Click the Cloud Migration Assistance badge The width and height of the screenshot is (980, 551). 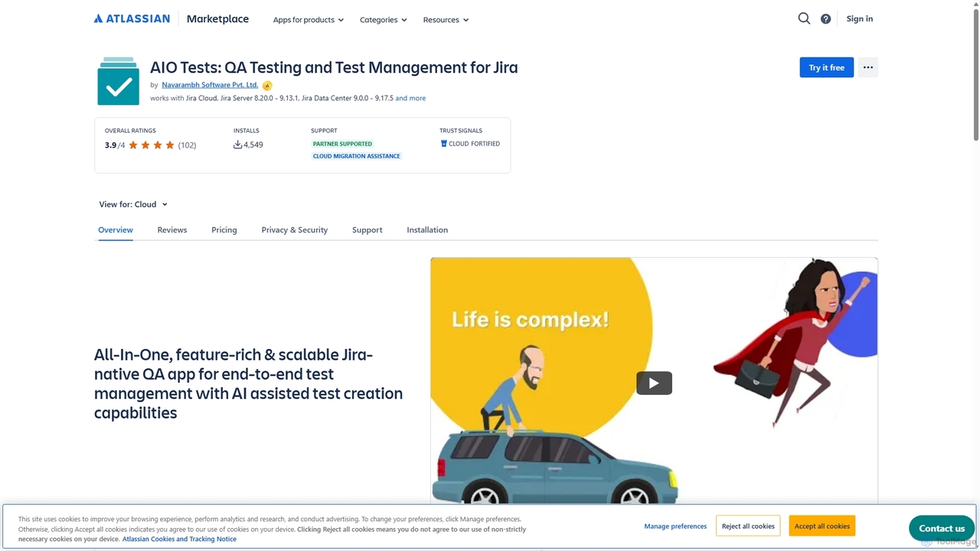356,156
